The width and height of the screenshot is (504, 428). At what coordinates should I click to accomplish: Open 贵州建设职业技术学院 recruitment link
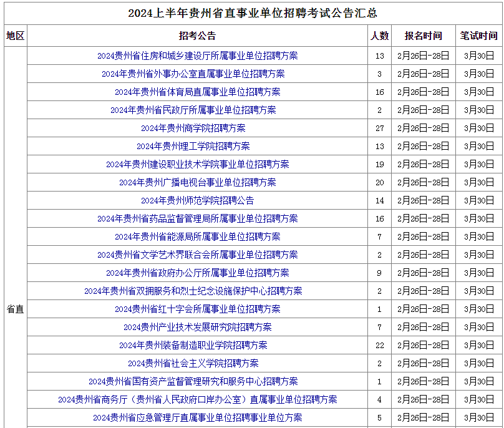(x=197, y=164)
